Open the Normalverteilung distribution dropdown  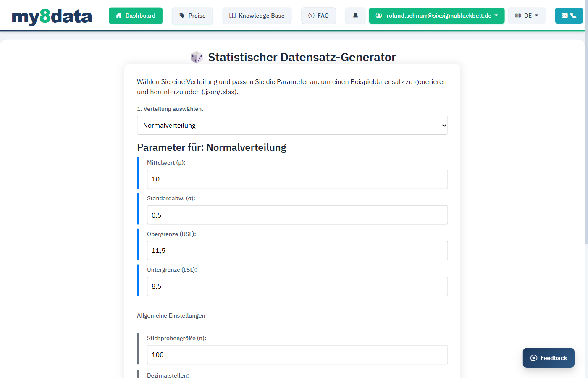point(292,126)
